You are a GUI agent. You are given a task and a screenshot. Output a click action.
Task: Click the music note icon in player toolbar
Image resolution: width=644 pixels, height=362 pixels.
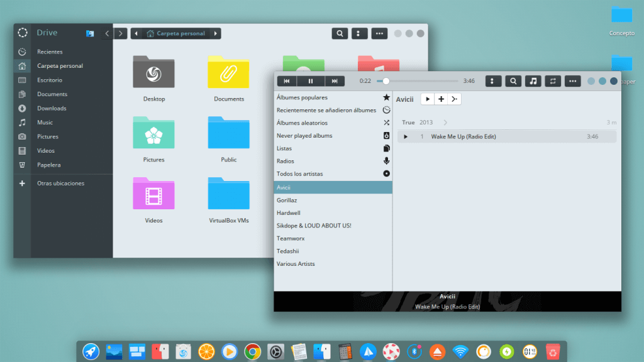tap(533, 81)
